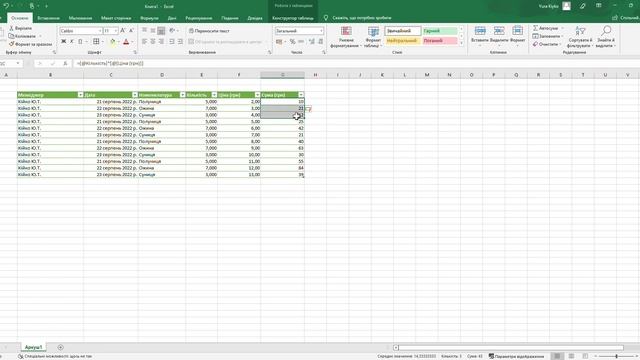Toggle top vertical alignment
The height and width of the screenshot is (360, 640).
pos(144,31)
